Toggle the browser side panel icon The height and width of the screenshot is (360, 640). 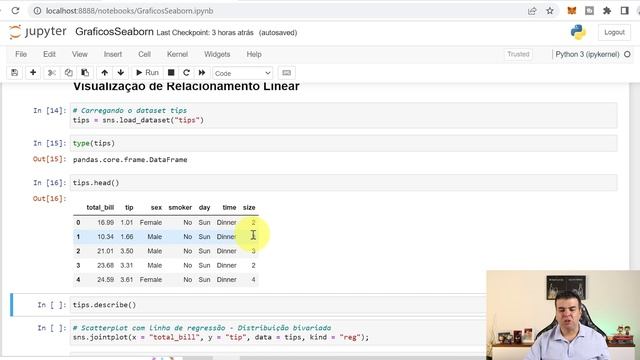[624, 11]
